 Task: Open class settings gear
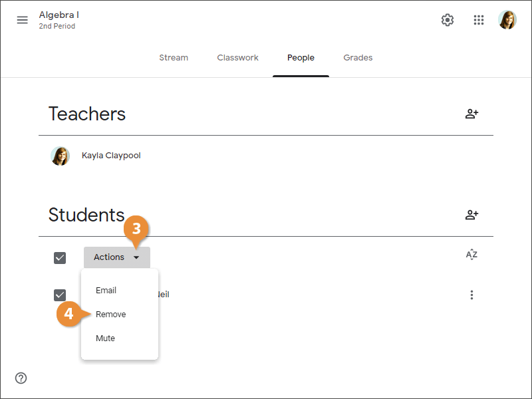pos(448,20)
